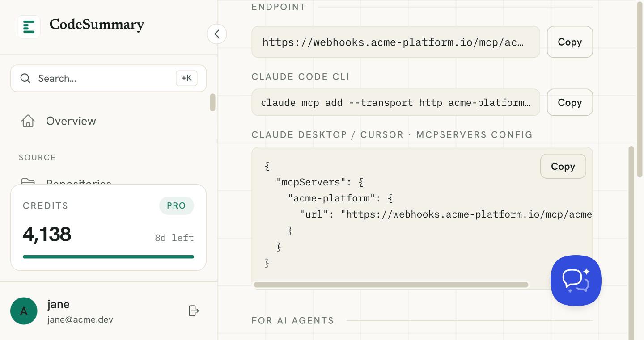This screenshot has width=644, height=340.
Task: Collapse the sidebar with the chevron button
Action: 217,34
